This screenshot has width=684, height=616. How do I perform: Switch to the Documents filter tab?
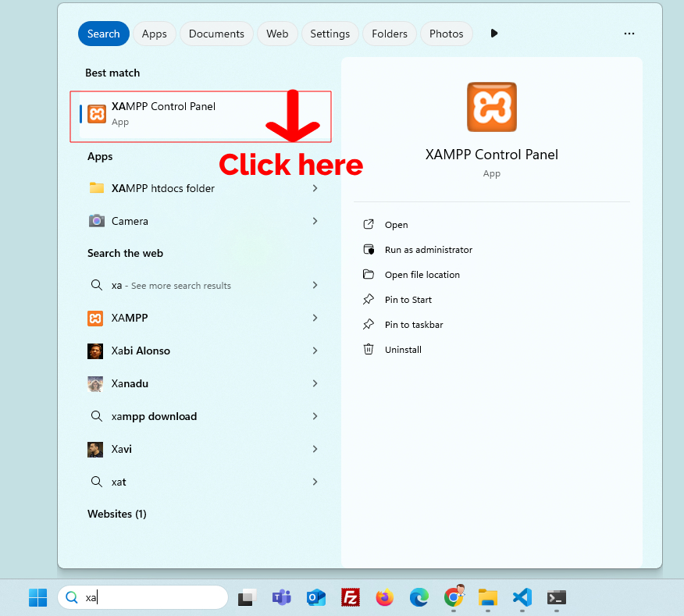[x=216, y=34]
